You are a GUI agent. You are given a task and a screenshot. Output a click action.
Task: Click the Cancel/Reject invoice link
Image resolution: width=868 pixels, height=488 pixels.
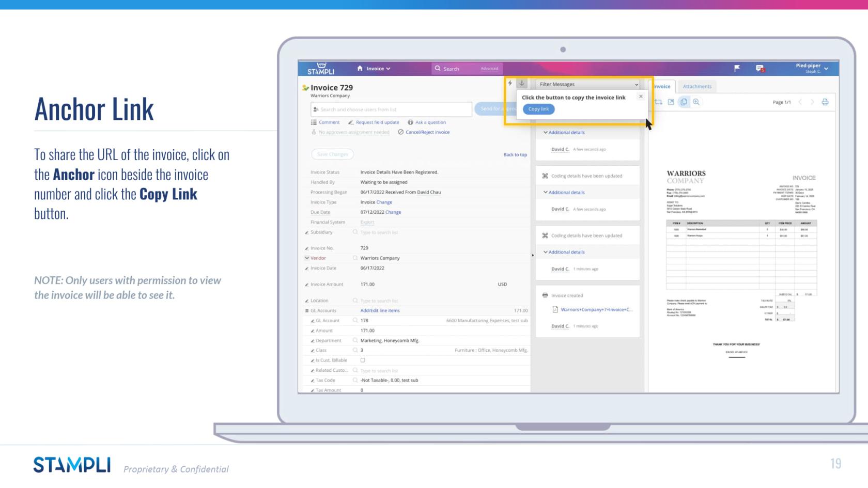(x=427, y=132)
